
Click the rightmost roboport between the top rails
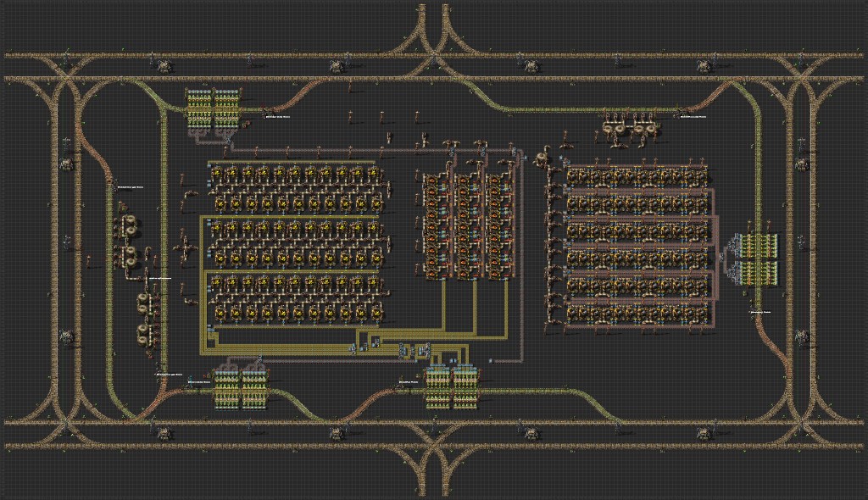point(703,66)
